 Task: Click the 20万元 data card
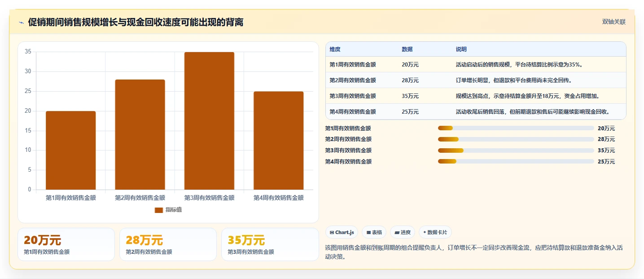pyautogui.click(x=66, y=244)
